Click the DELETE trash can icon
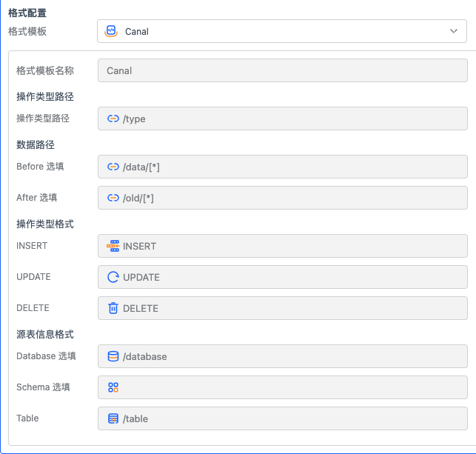The image size is (476, 454). pos(113,308)
